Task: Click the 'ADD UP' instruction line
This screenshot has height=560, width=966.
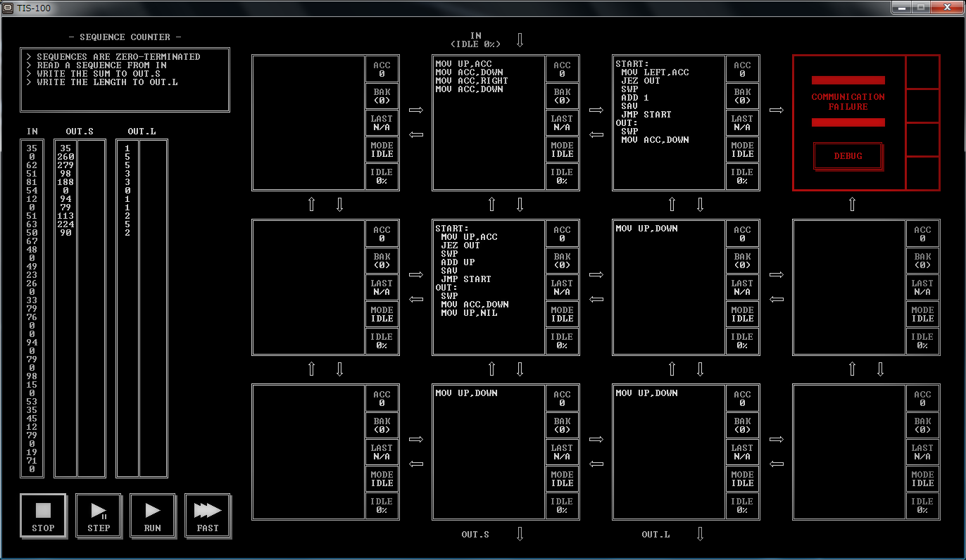Action: pyautogui.click(x=458, y=262)
